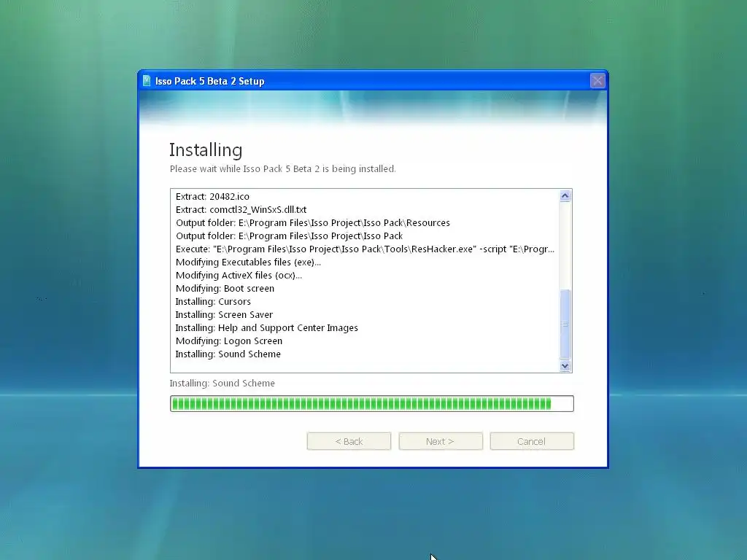This screenshot has width=747, height=560.
Task: Close the Isso Pack 5 Beta 2 Setup window
Action: [x=597, y=80]
